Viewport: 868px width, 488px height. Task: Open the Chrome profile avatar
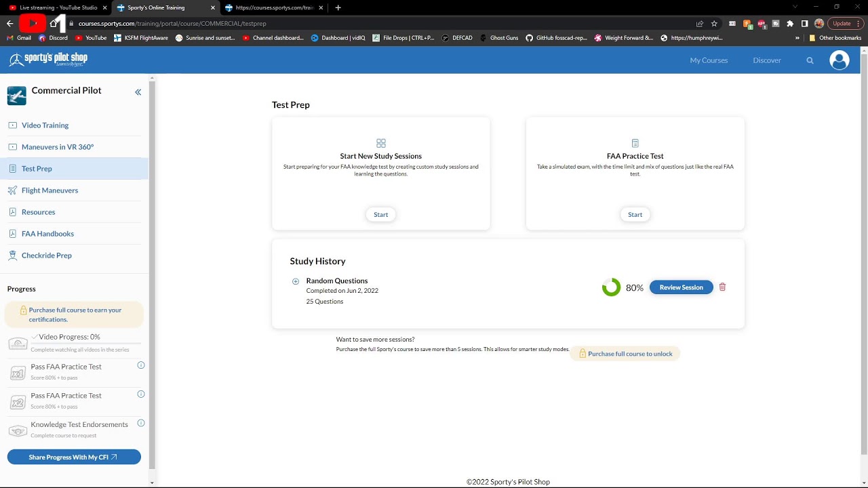[x=819, y=23]
